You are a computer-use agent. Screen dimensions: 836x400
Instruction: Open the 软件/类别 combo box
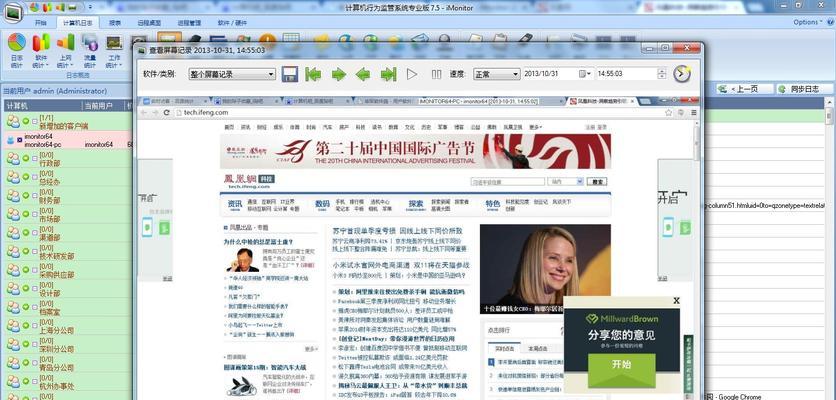(232, 74)
